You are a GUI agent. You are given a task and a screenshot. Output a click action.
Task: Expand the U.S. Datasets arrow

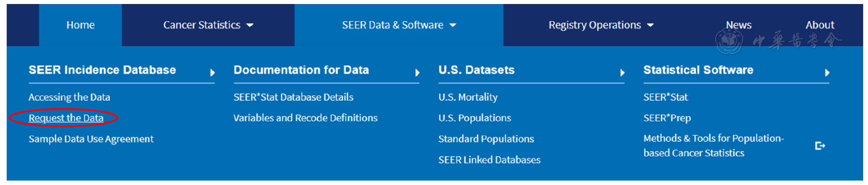622,73
